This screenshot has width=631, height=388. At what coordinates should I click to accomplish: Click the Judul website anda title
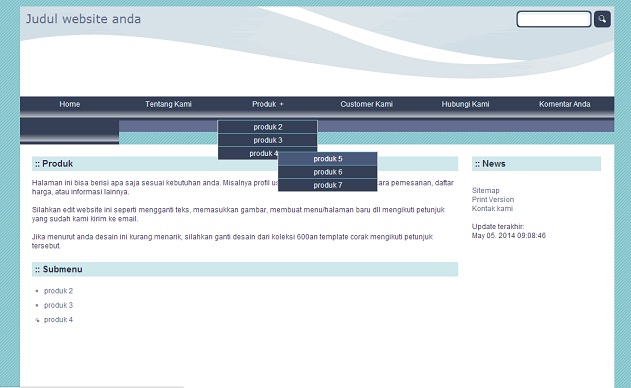click(83, 19)
